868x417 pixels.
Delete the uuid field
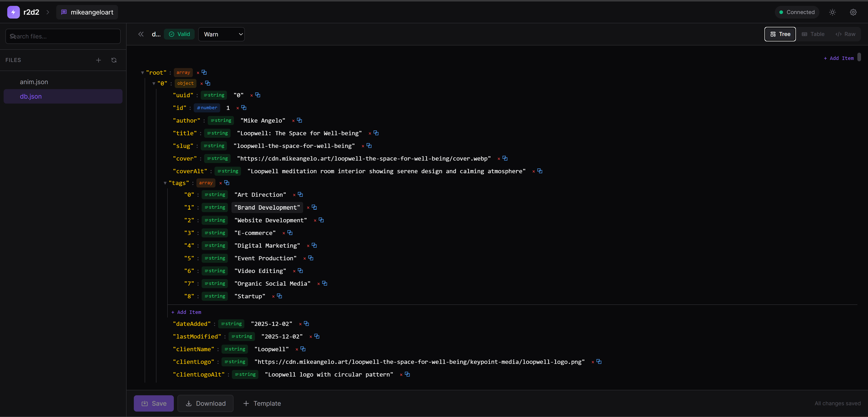251,96
